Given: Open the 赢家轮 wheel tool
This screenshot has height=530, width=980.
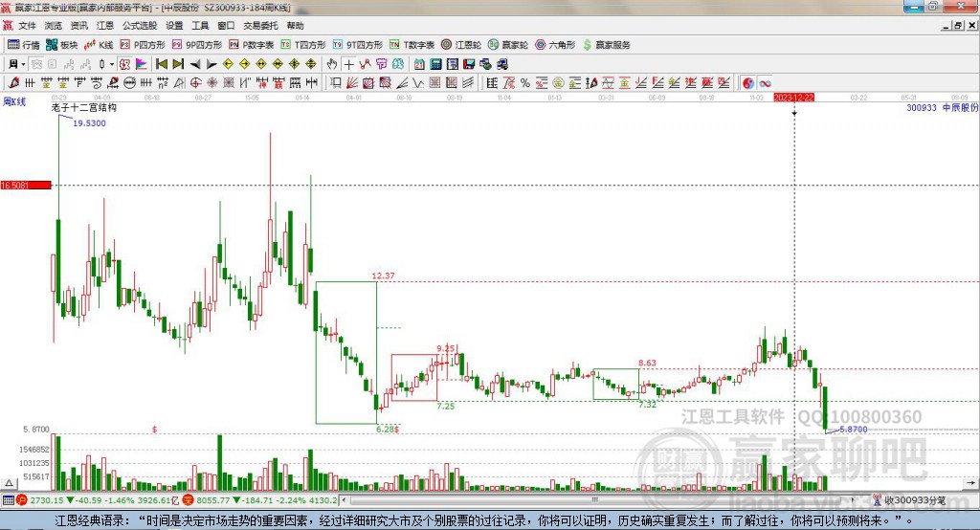Looking at the screenshot, I should (x=508, y=45).
